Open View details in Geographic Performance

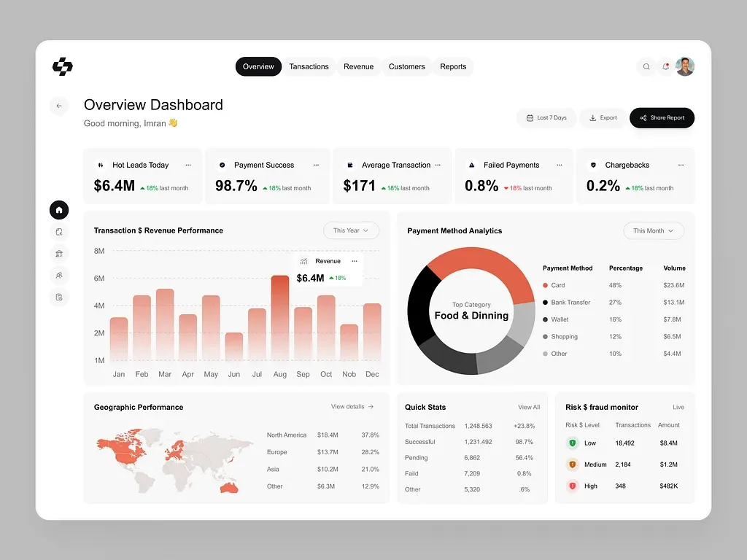pyautogui.click(x=352, y=407)
